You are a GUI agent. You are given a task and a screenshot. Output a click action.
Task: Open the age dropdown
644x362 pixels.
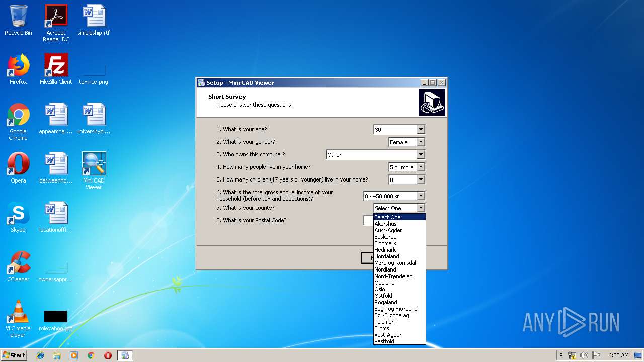421,130
